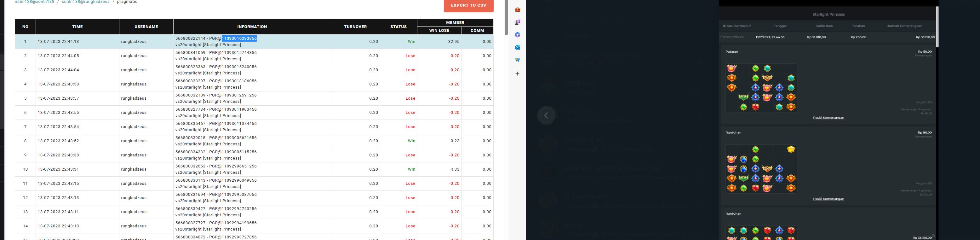Click the first Posisi Kemenangan link under Putaran
The width and height of the screenshot is (980, 240).
tap(828, 118)
